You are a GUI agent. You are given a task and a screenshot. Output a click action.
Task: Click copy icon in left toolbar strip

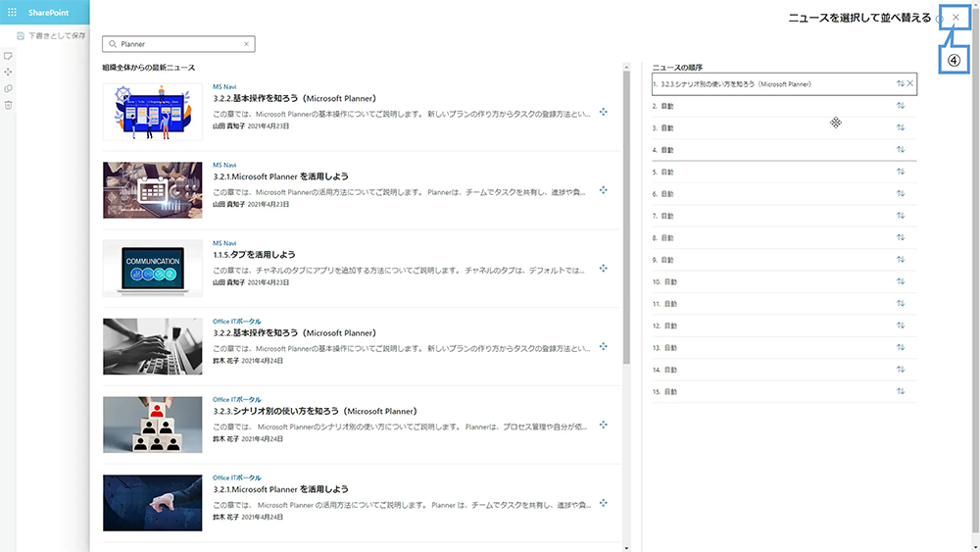tap(8, 88)
